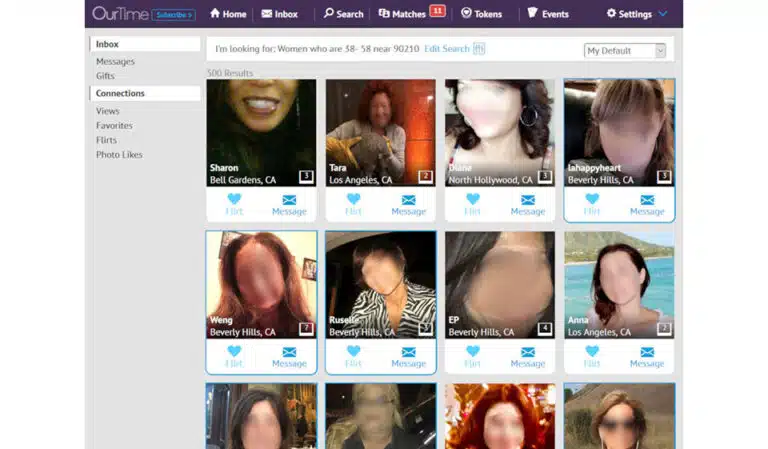
Task: Click the Flirt heart icon under Sharon's card
Action: pos(234,199)
